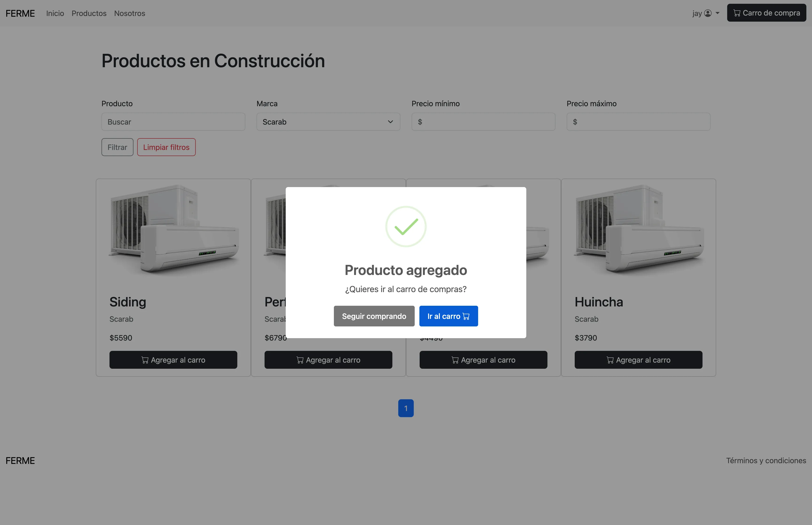The height and width of the screenshot is (525, 812).
Task: Click the cart icon on Huincha's Agregar button
Action: point(610,360)
